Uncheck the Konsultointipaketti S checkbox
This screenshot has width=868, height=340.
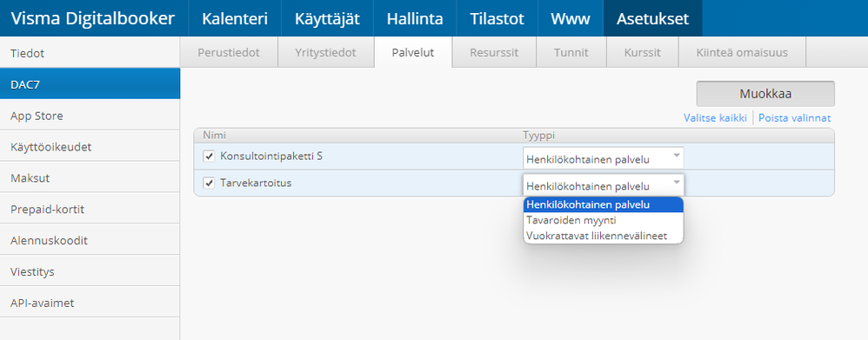click(209, 157)
